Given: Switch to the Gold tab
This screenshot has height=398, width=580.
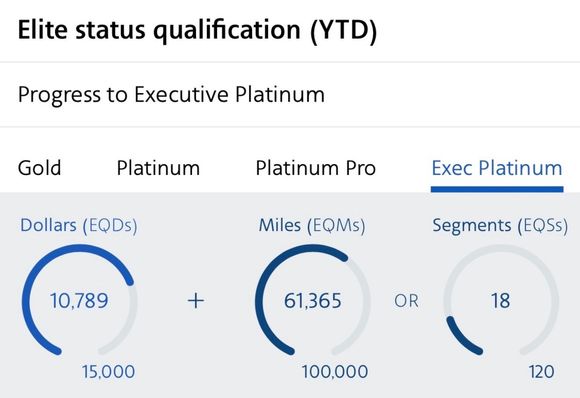Looking at the screenshot, I should [40, 168].
